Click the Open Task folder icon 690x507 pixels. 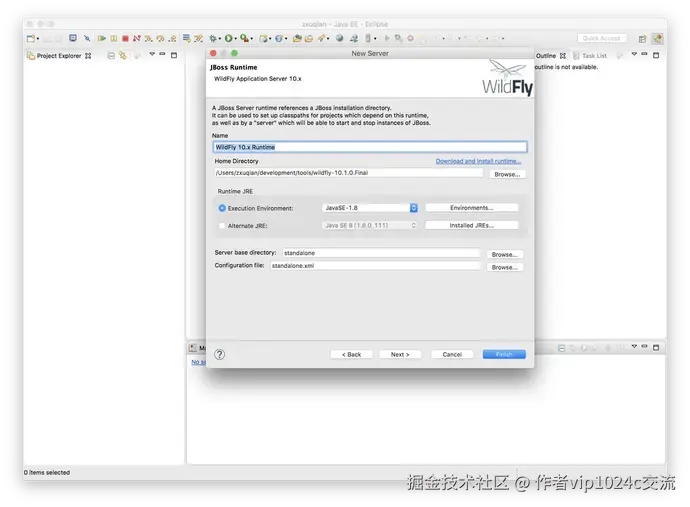coord(309,39)
